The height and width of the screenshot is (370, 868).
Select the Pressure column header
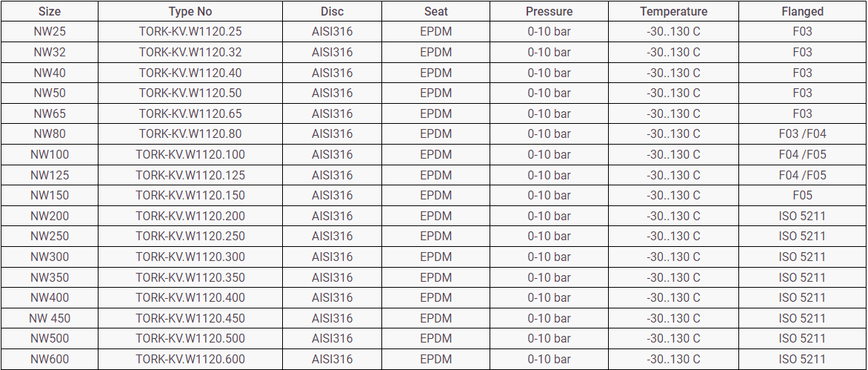[549, 12]
